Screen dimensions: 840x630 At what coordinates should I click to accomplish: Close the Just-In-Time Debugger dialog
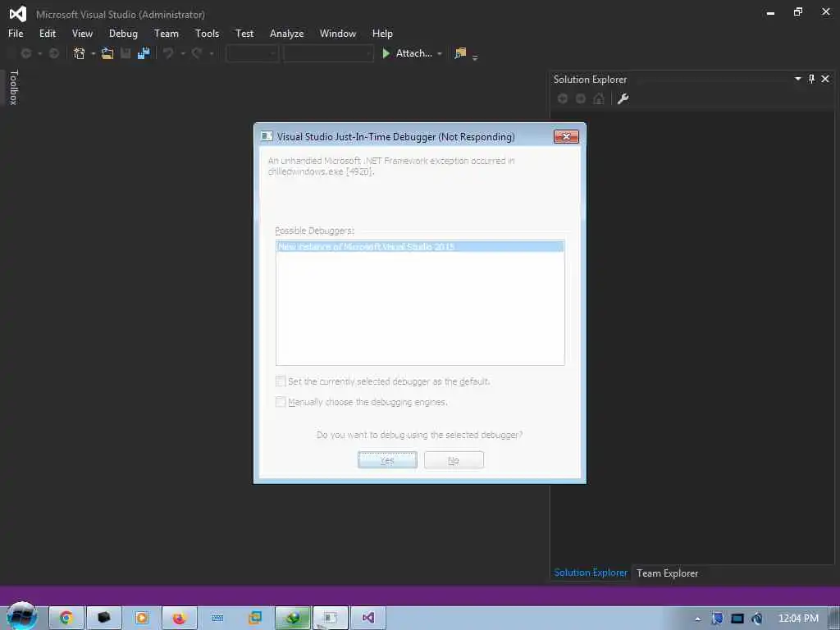566,137
